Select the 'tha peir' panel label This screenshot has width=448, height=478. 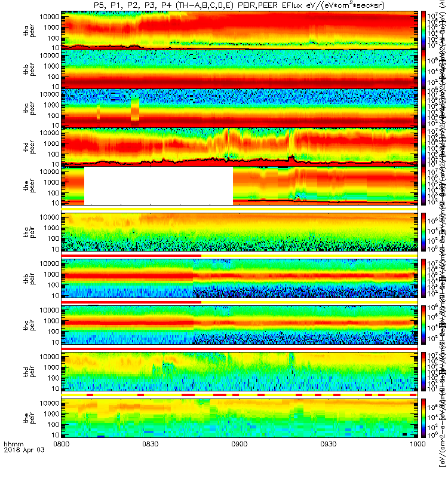point(29,232)
